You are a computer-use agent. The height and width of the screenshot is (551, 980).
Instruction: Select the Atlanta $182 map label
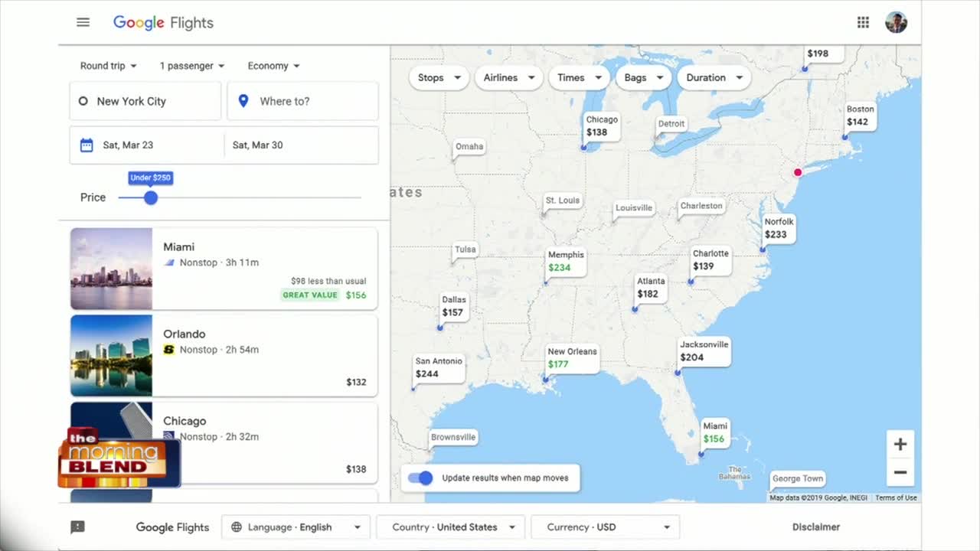click(651, 288)
